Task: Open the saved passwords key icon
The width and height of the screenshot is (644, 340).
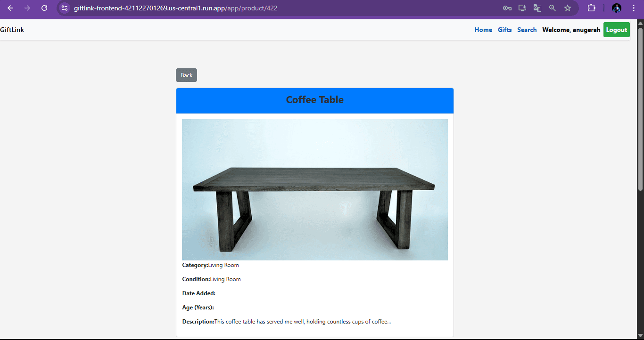Action: (507, 8)
